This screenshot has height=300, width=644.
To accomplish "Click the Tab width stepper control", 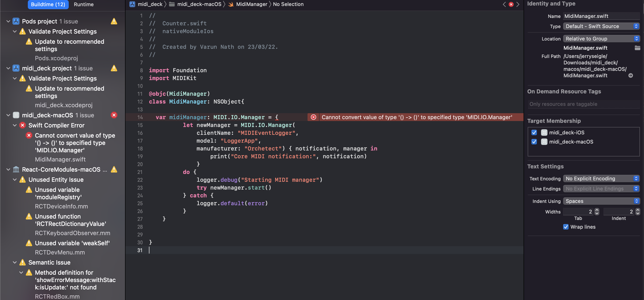I will coord(597,212).
